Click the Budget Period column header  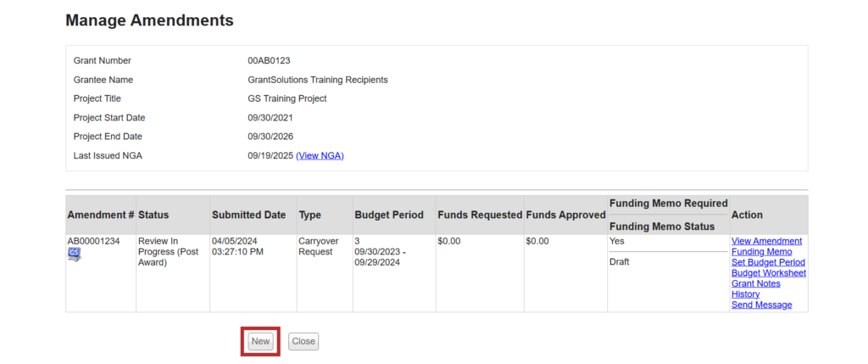tap(388, 216)
